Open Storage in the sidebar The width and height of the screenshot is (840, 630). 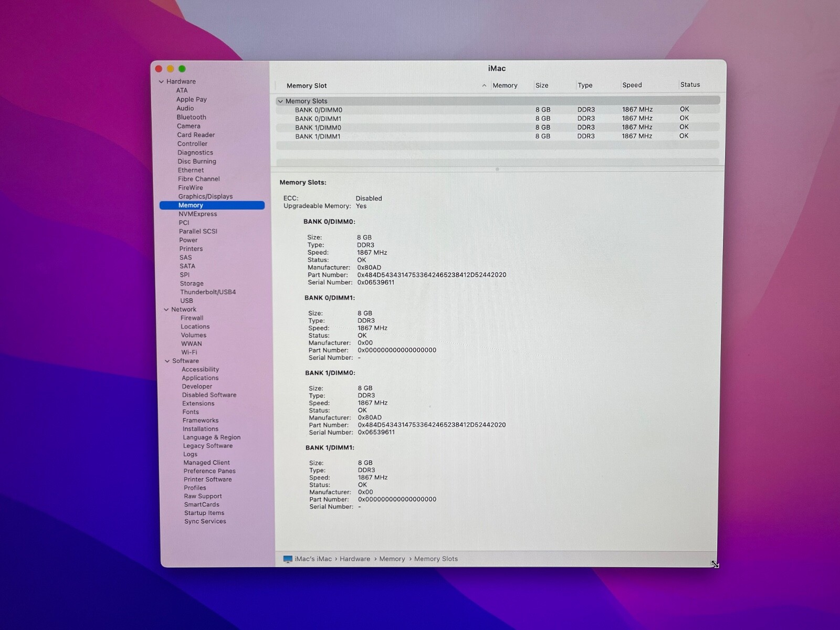tap(192, 283)
